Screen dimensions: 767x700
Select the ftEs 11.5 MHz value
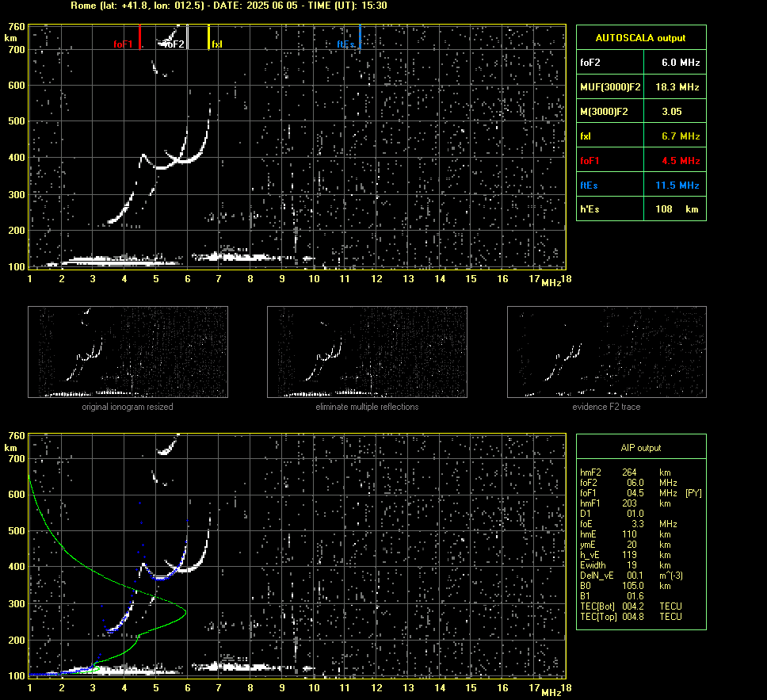(x=677, y=185)
